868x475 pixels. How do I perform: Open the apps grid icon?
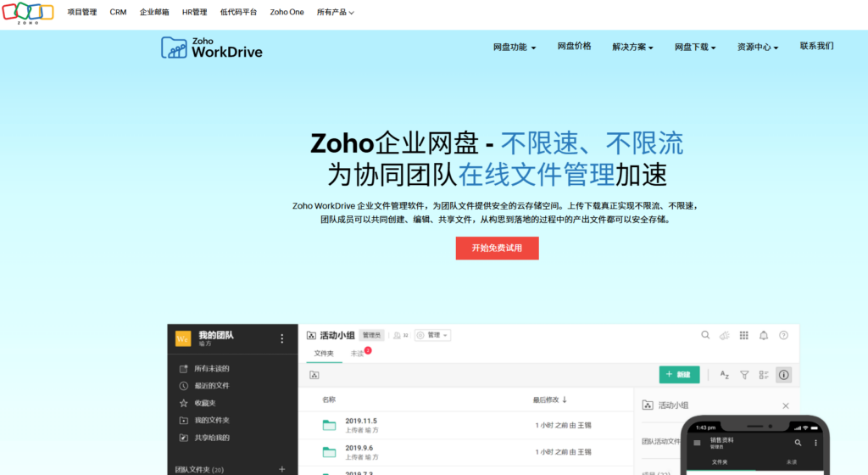(744, 335)
